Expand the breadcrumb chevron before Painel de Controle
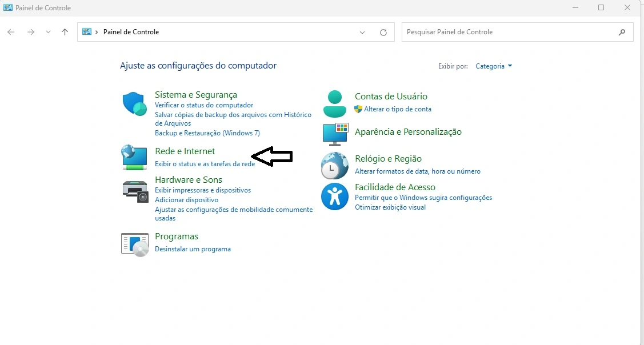Image resolution: width=644 pixels, height=345 pixels. click(97, 32)
